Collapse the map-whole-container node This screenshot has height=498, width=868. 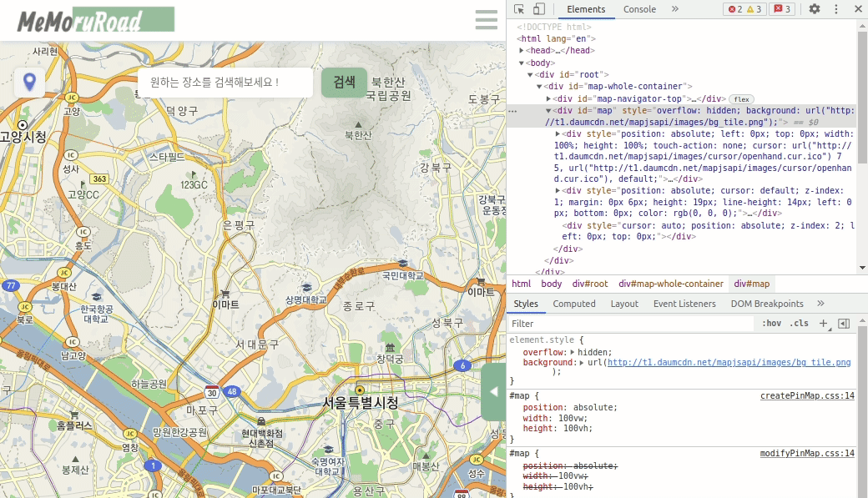(539, 86)
